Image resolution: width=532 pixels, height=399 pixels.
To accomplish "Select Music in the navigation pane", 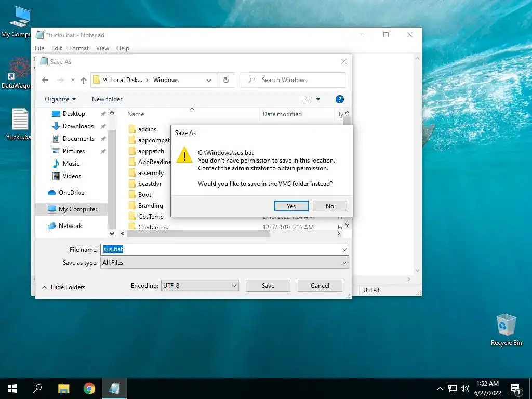I will pos(71,164).
